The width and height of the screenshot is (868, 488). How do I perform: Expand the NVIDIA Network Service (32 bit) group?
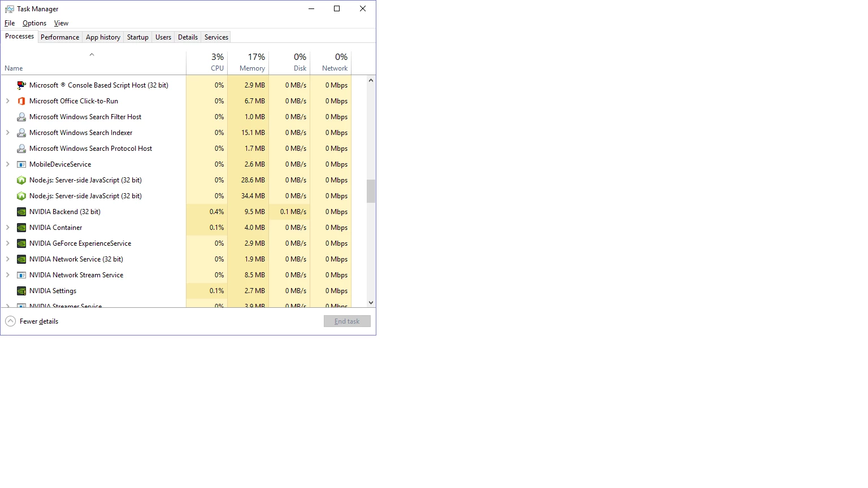coord(7,259)
